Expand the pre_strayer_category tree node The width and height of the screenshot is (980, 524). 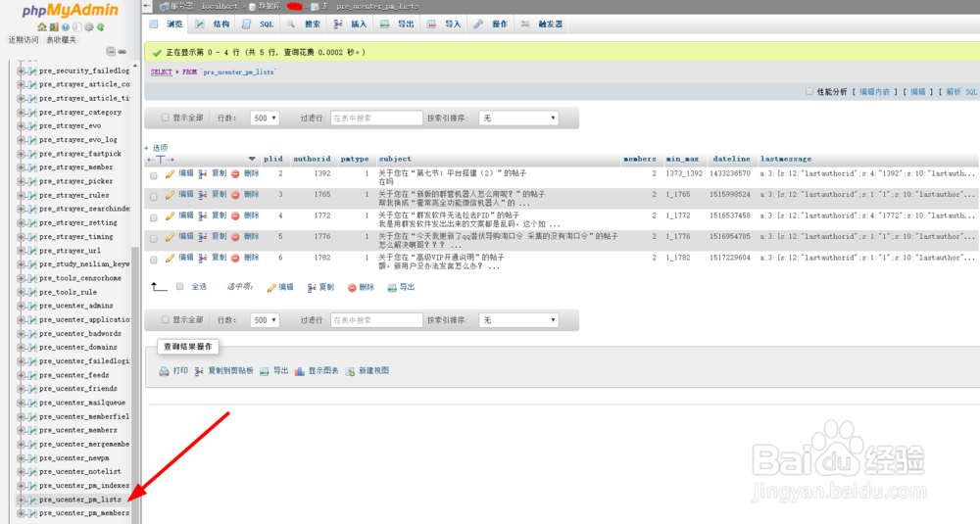21,113
